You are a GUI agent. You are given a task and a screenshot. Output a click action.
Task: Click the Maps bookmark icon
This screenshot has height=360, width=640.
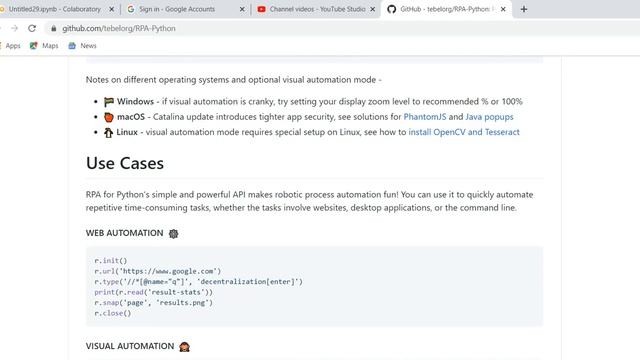33,46
